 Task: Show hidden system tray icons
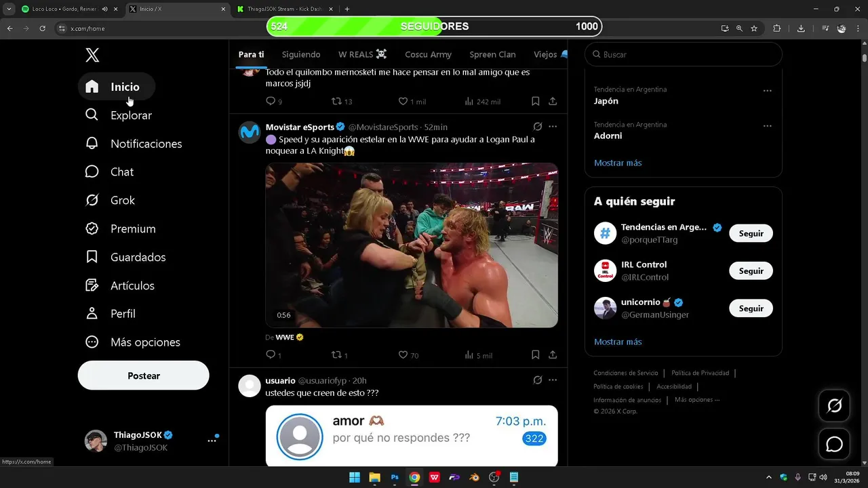point(768,477)
